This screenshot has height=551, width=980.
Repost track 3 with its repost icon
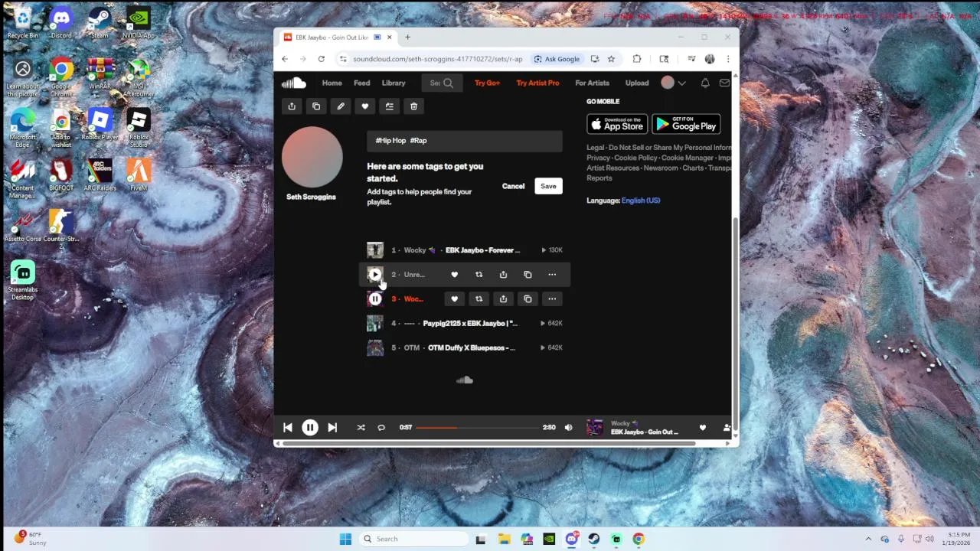[479, 299]
